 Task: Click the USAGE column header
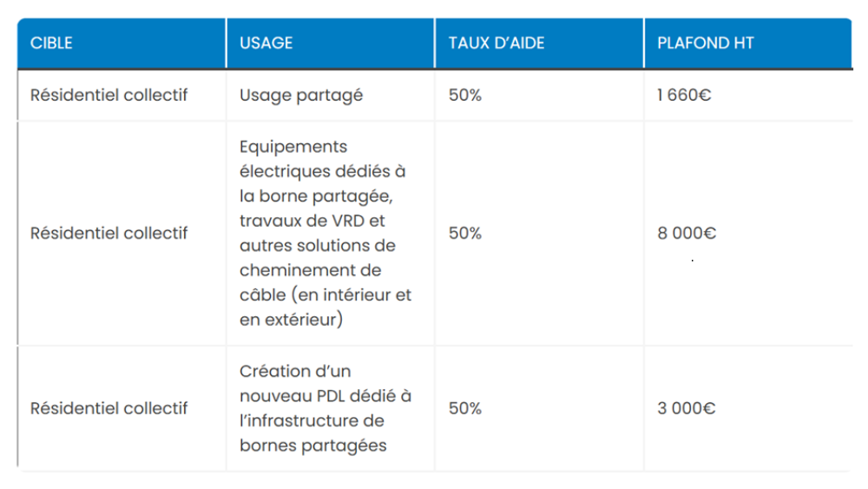[x=266, y=43]
